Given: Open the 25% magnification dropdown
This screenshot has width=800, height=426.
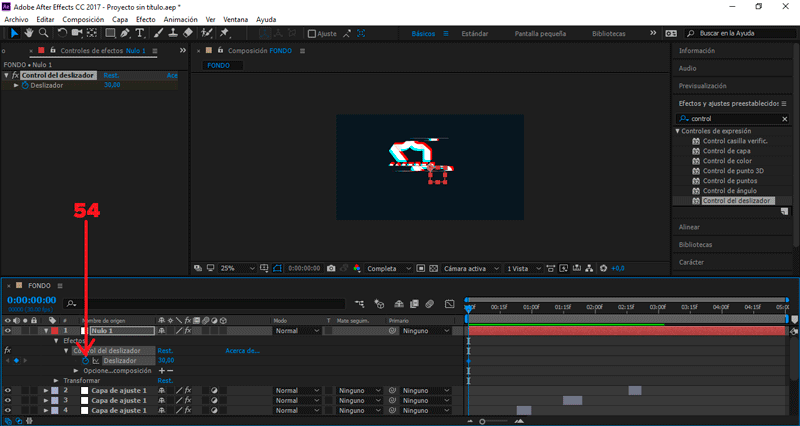Looking at the screenshot, I should [x=237, y=268].
